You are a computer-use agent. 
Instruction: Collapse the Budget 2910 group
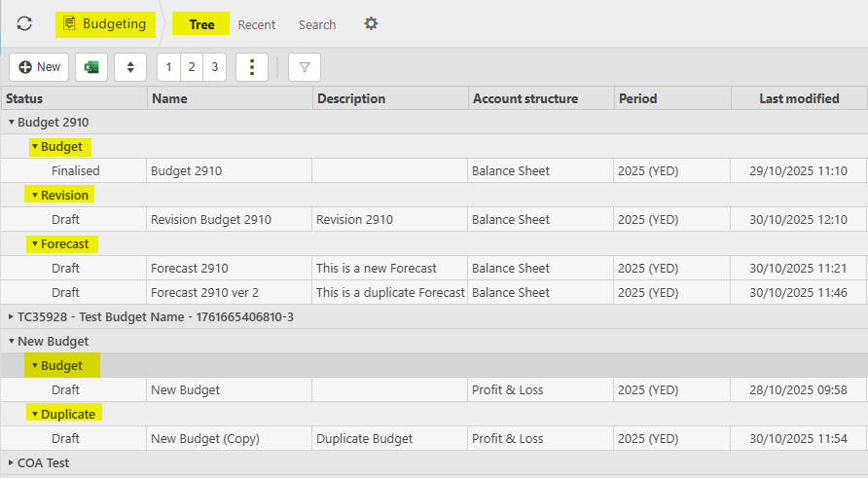pos(12,123)
